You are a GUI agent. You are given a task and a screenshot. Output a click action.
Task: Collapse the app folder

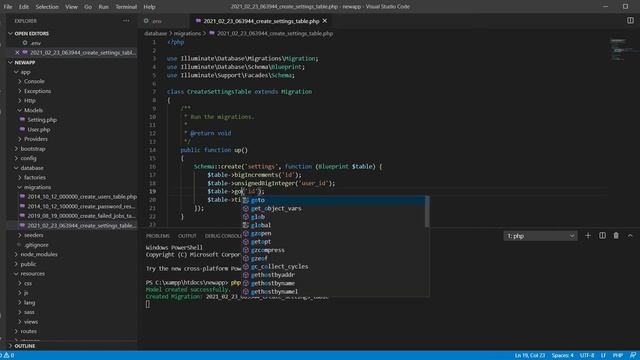(x=25, y=72)
